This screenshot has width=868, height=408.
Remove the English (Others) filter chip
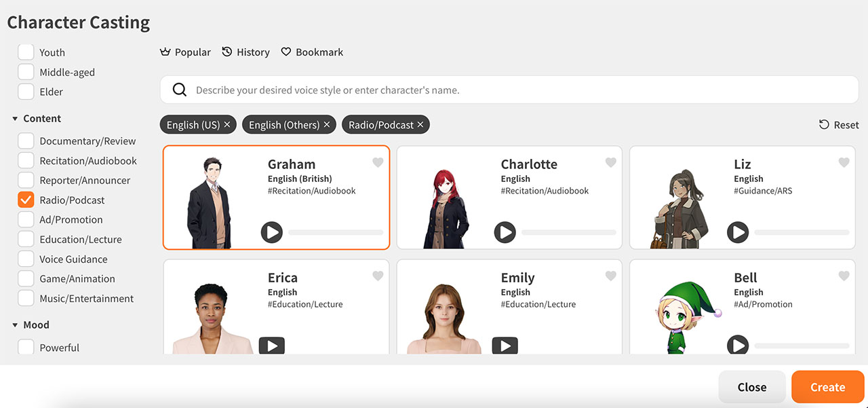[327, 125]
